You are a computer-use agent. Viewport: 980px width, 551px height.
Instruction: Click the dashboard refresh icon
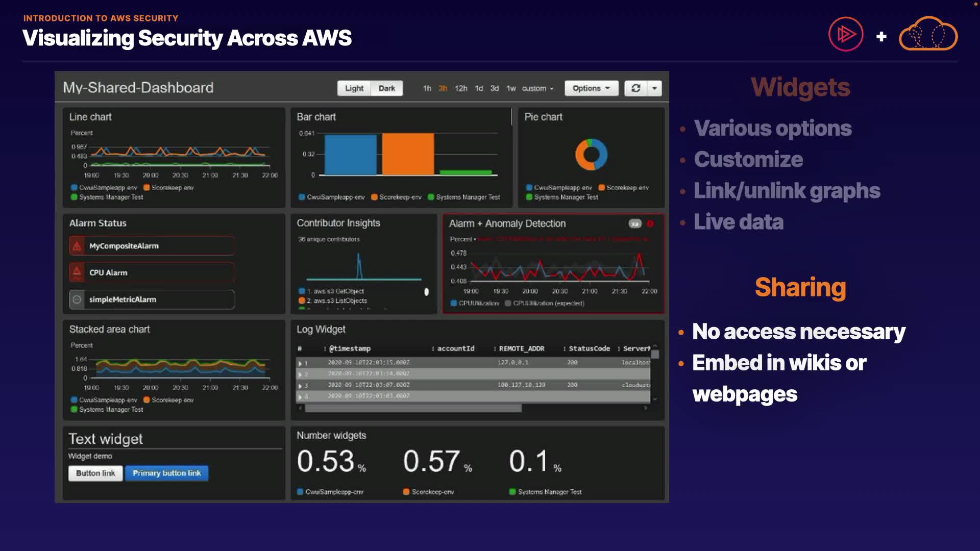click(635, 88)
